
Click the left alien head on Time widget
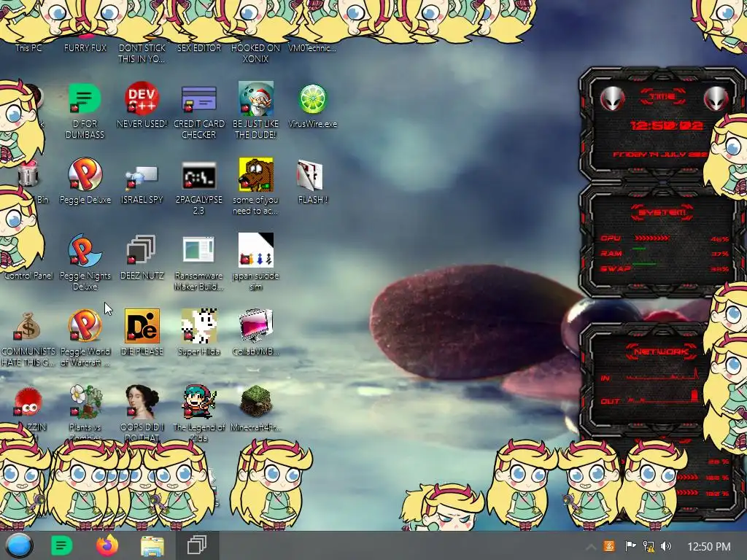(612, 99)
